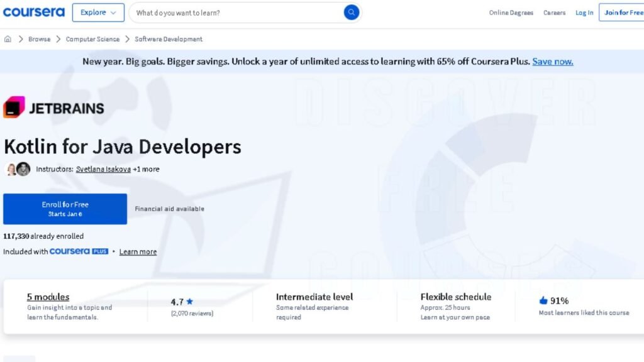Click the 'Kotlin for Java Developers' title
Image resolution: width=644 pixels, height=362 pixels.
point(123,146)
